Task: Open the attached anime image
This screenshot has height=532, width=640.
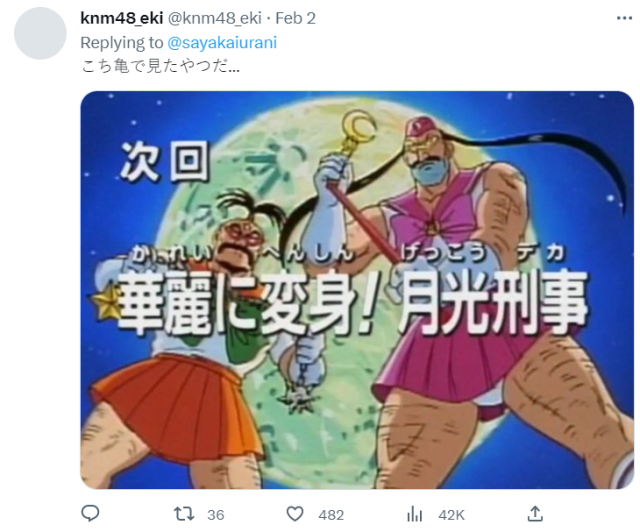Action: (357, 290)
